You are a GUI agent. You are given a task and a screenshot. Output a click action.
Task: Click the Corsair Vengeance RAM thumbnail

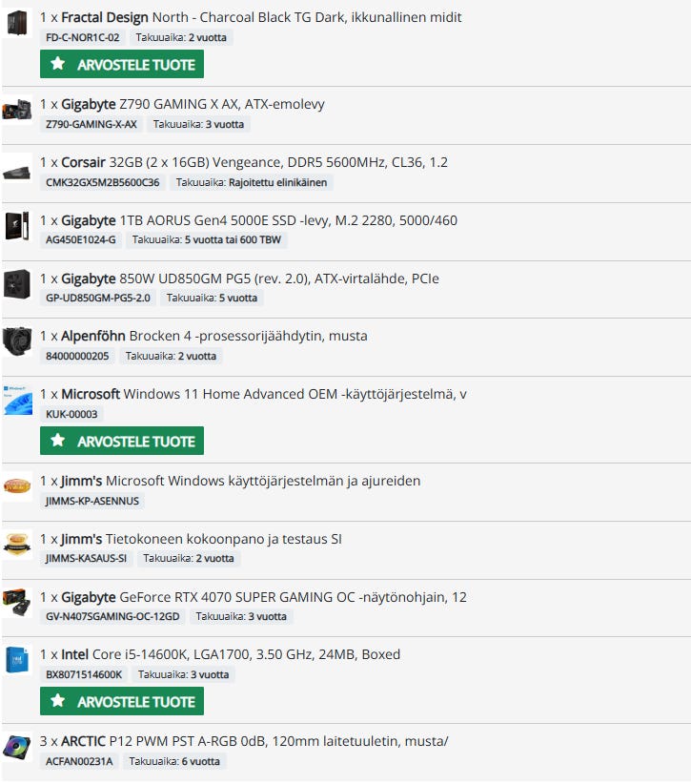point(17,173)
